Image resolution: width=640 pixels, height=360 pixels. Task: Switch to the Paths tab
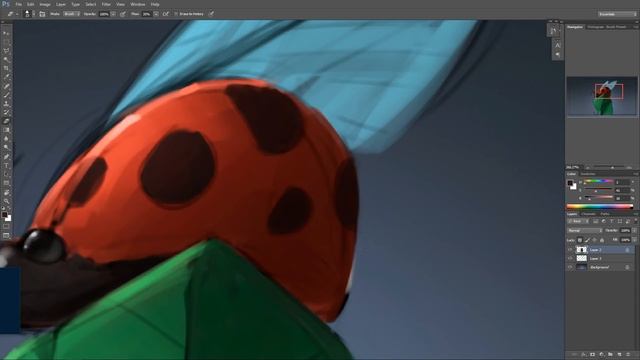pyautogui.click(x=605, y=214)
